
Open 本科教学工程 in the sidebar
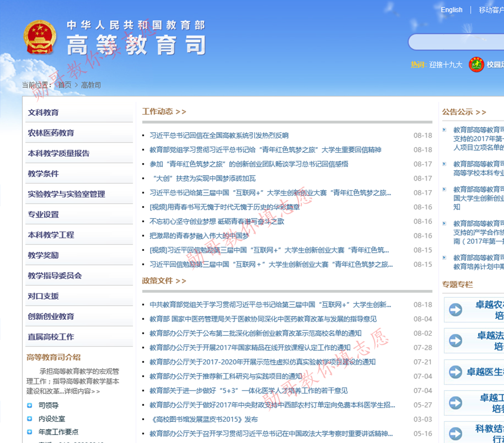click(x=51, y=235)
